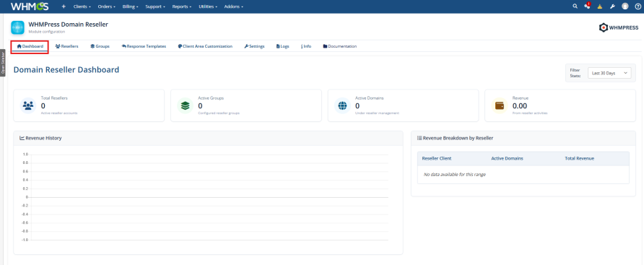Screen dimensions: 644x265
Task: Click the Revenue History chart icon
Action: [x=22, y=138]
